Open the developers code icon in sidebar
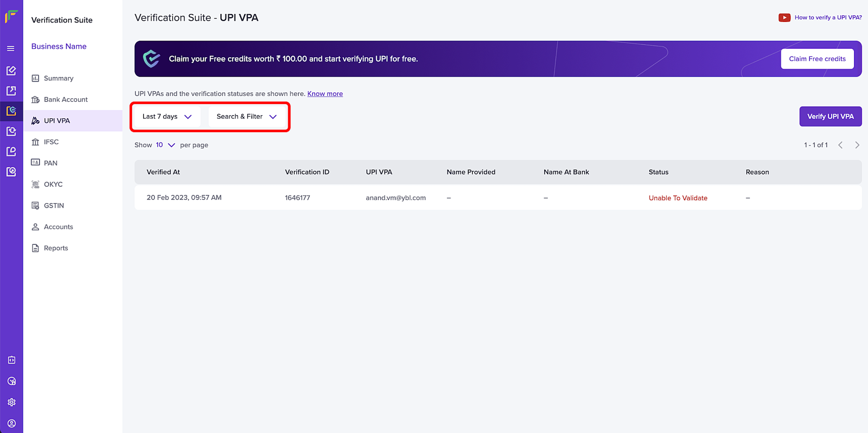The height and width of the screenshot is (433, 868). coord(11,360)
